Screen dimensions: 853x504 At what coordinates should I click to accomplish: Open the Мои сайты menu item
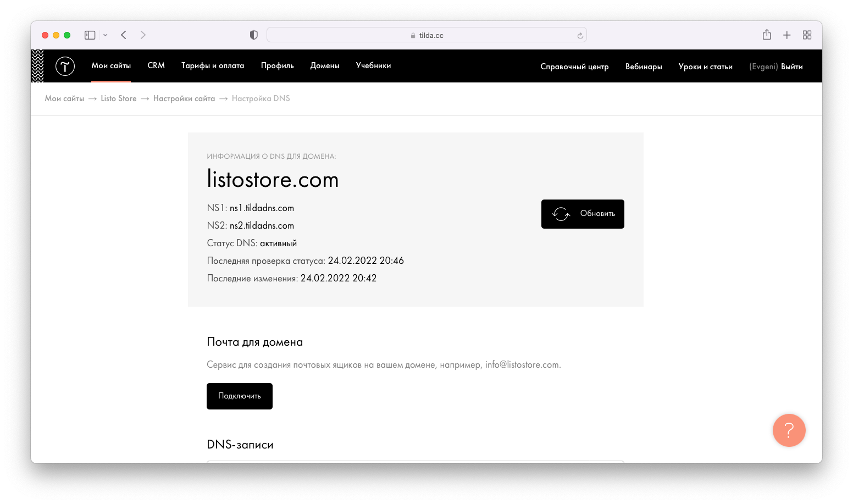[111, 65]
